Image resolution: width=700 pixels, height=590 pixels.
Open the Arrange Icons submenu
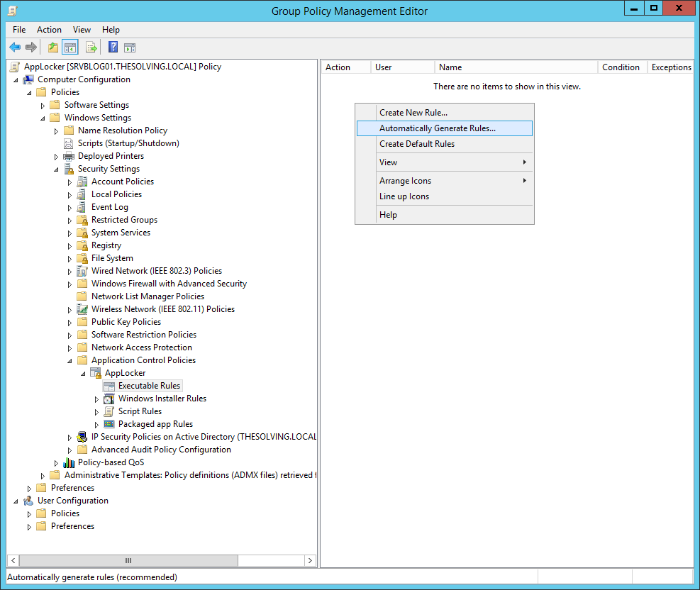click(x=445, y=180)
